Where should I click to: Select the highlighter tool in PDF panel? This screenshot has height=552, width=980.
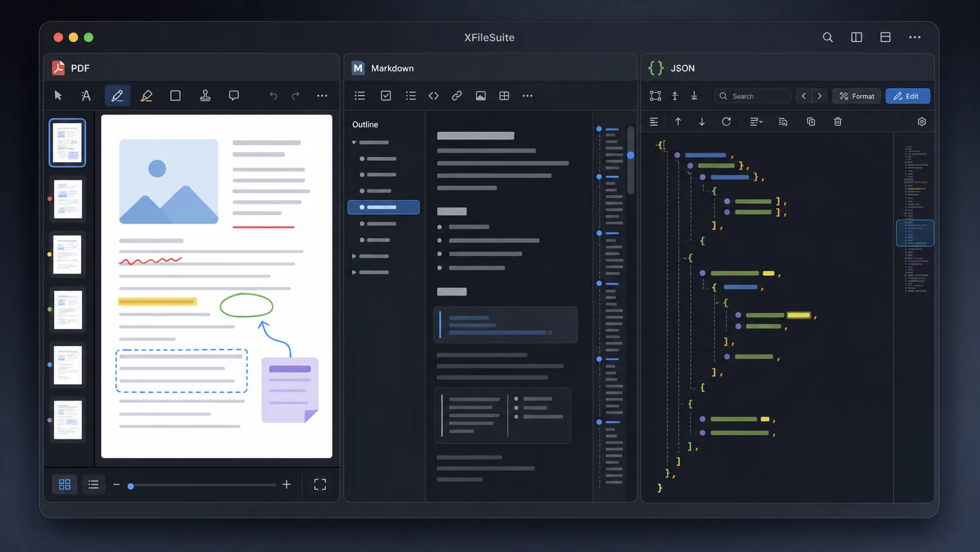click(x=147, y=96)
